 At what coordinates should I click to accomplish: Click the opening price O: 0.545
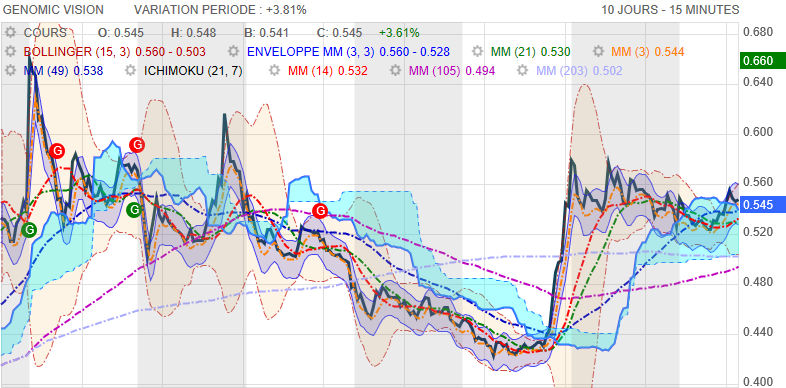[x=121, y=33]
